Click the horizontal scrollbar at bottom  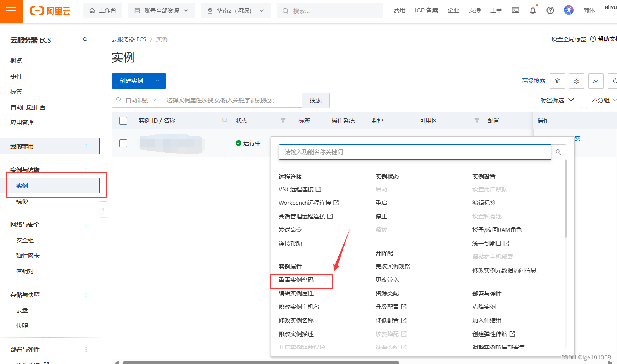point(261,362)
